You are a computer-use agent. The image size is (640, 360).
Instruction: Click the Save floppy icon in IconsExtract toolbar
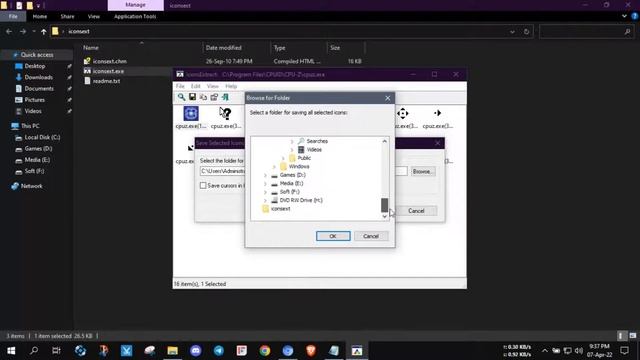coord(192,97)
